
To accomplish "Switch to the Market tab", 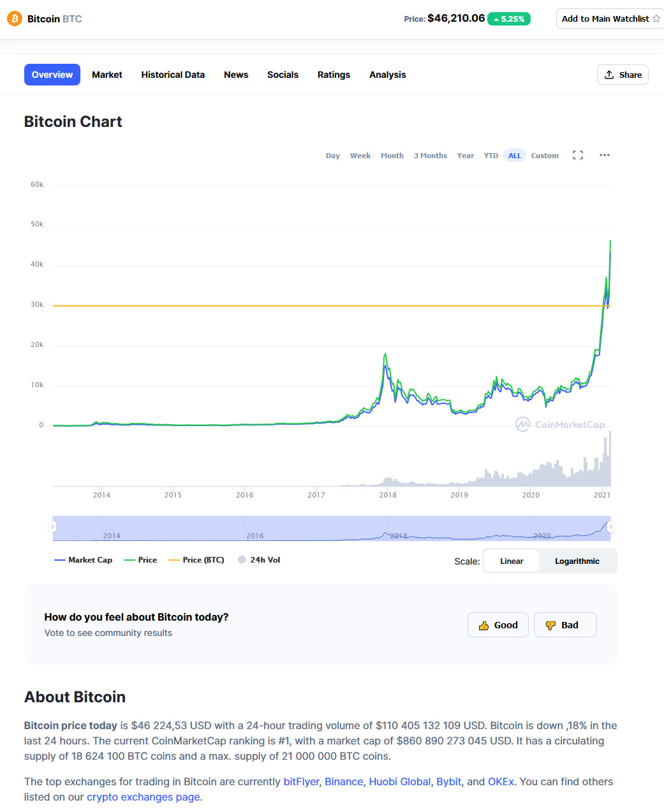I will click(107, 75).
